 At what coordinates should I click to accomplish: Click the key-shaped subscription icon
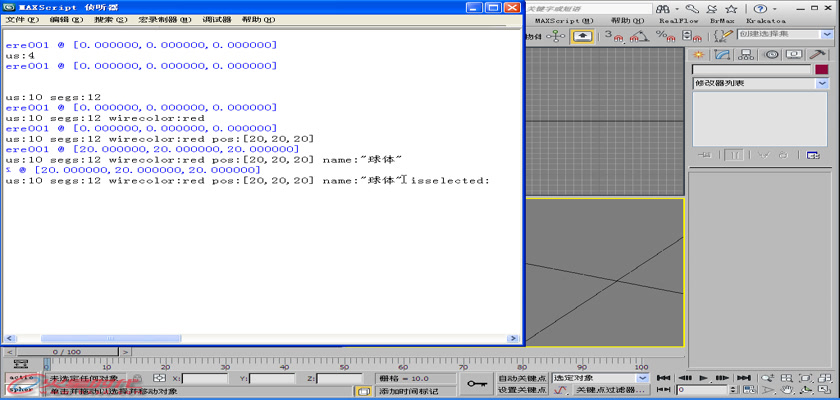click(x=692, y=9)
